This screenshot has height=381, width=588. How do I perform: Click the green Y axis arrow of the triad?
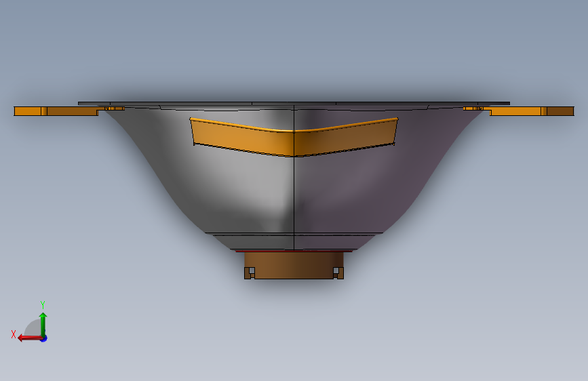click(43, 325)
